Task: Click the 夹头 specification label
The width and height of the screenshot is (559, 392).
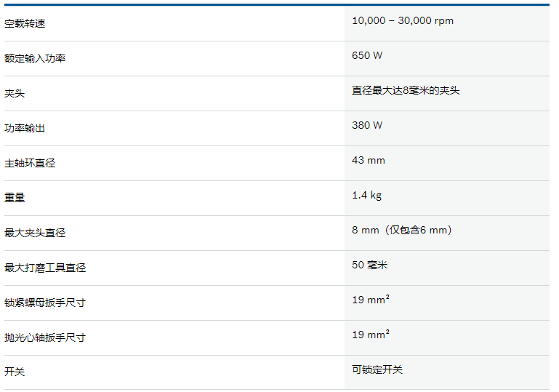Action: pyautogui.click(x=15, y=93)
